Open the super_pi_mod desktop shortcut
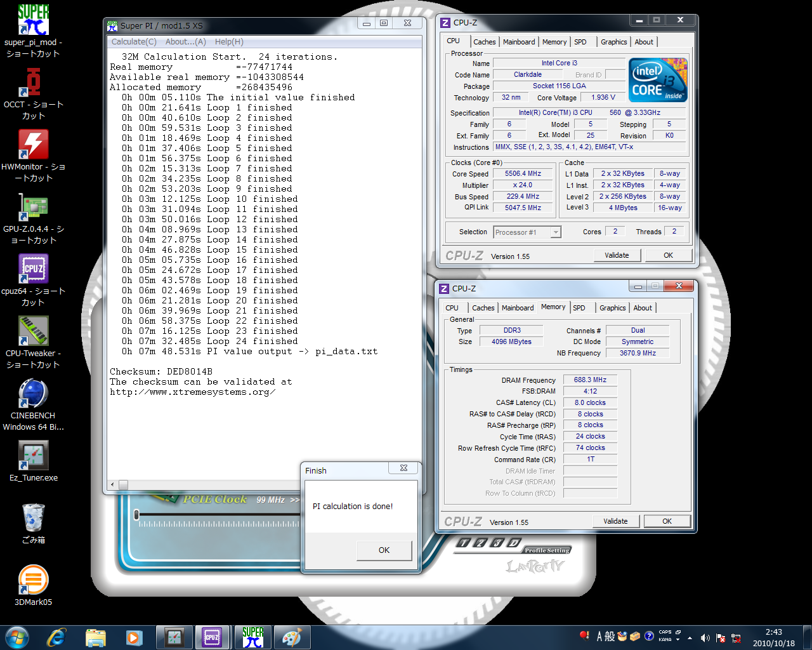This screenshot has height=650, width=812. [x=33, y=32]
